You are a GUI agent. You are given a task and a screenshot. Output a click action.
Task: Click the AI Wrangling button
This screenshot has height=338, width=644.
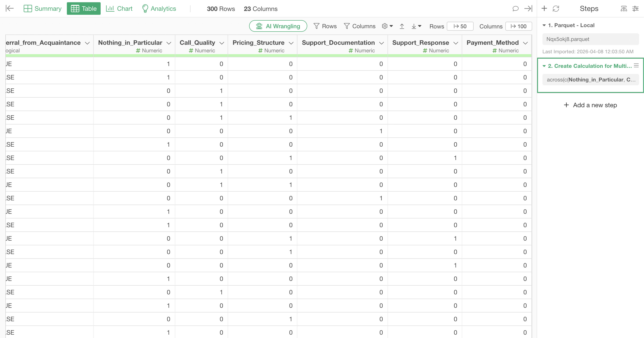pyautogui.click(x=278, y=26)
